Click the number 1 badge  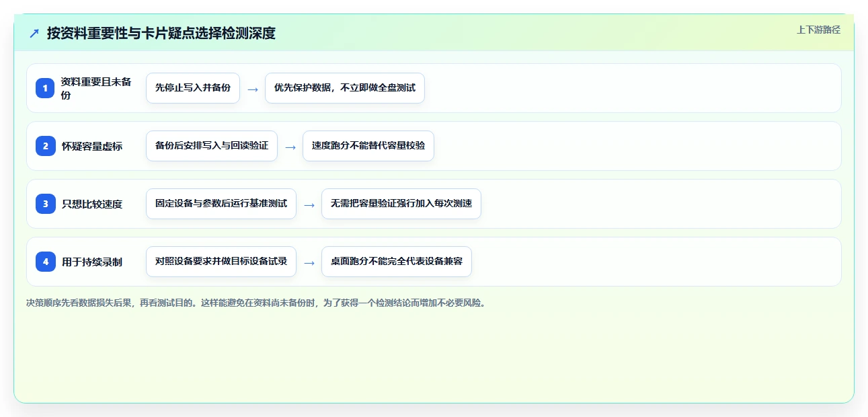[46, 88]
